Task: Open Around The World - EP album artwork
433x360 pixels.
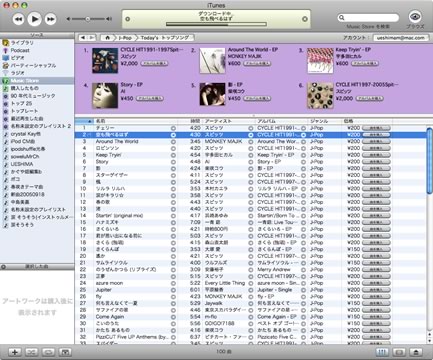Action: [x=212, y=61]
